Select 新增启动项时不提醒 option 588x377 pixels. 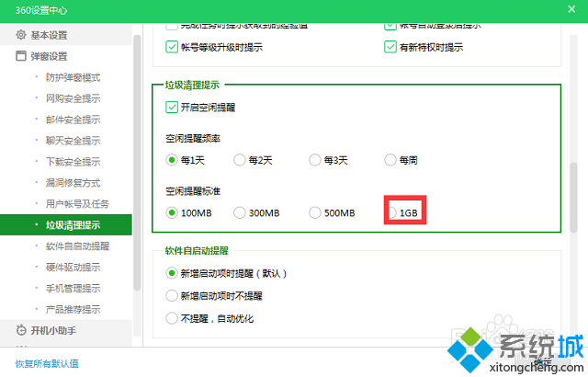tap(172, 295)
